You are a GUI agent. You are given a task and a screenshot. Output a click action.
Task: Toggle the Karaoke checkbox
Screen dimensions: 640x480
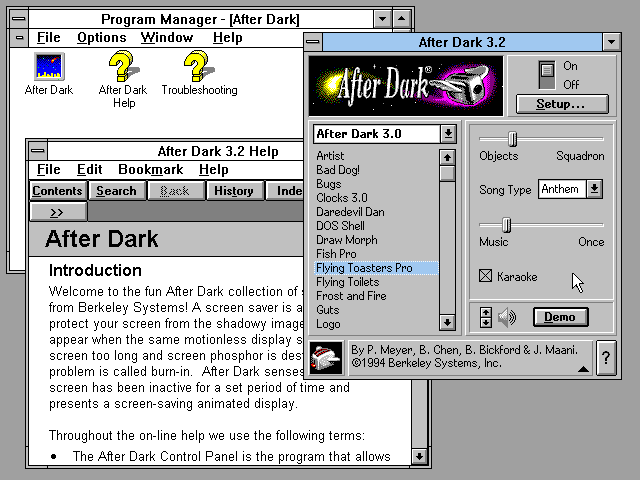tap(485, 276)
